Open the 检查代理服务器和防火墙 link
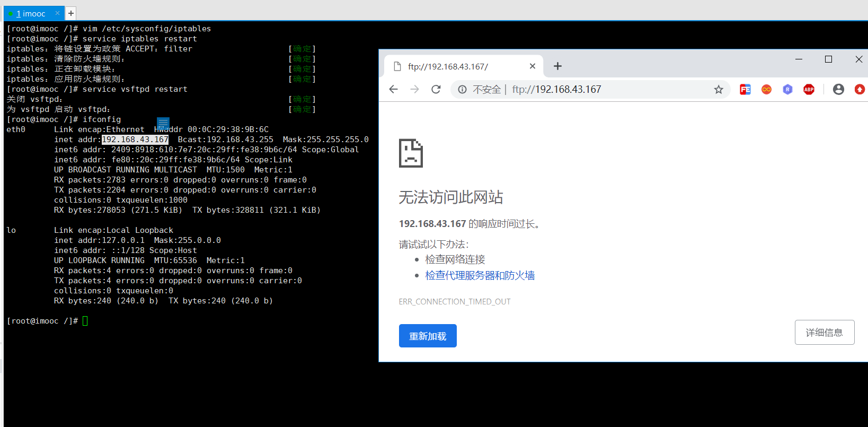Screen dimensions: 868x427 click(480, 275)
